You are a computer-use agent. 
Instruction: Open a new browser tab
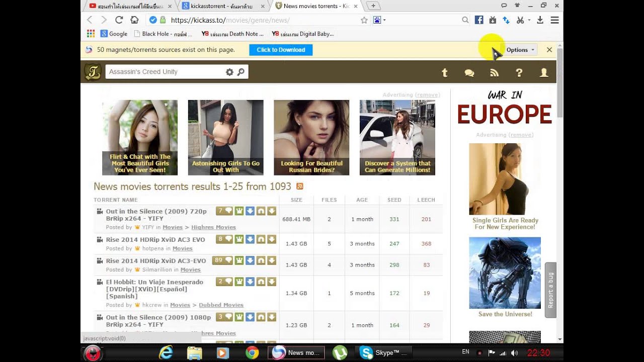373,6
